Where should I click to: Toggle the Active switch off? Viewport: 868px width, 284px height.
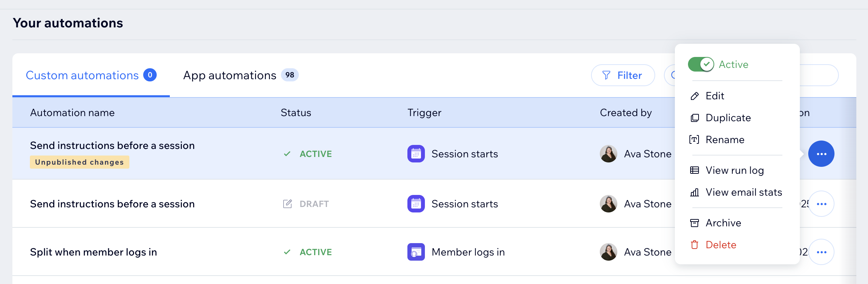click(701, 65)
